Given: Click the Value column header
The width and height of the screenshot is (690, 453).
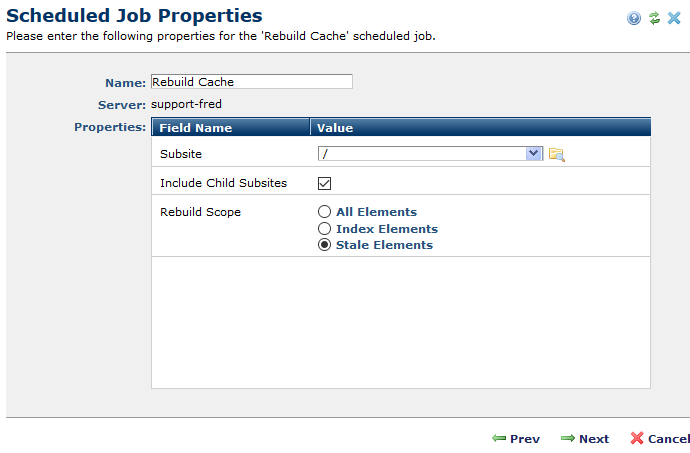Looking at the screenshot, I should pos(334,128).
